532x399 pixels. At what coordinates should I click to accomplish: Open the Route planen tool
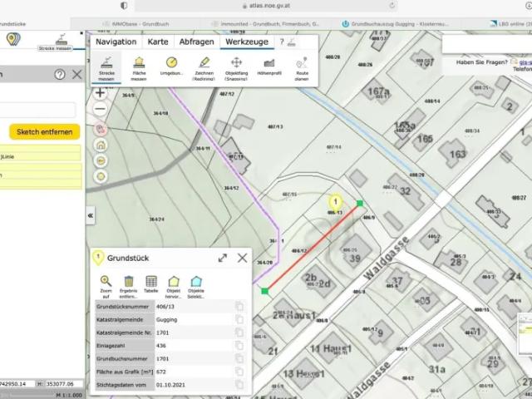tap(302, 68)
